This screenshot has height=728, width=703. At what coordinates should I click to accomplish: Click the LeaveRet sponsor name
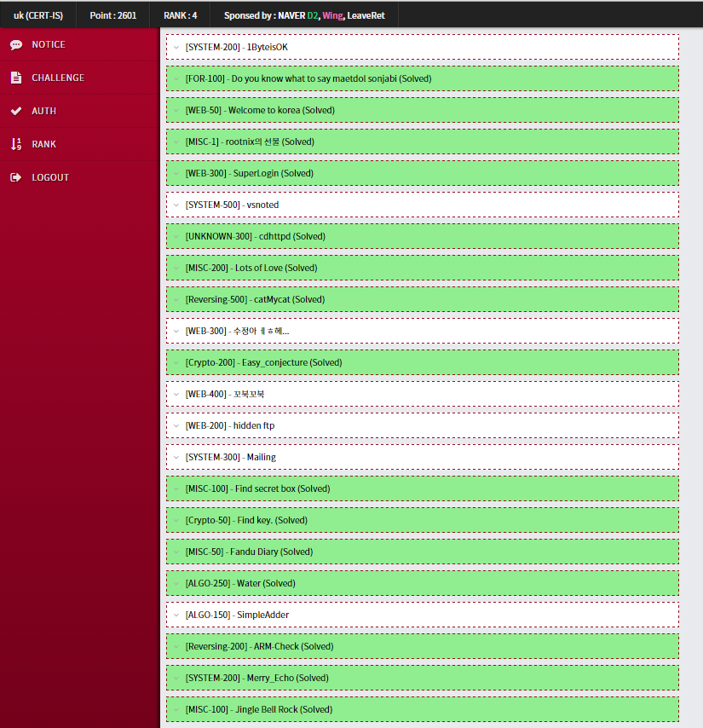[x=366, y=15]
